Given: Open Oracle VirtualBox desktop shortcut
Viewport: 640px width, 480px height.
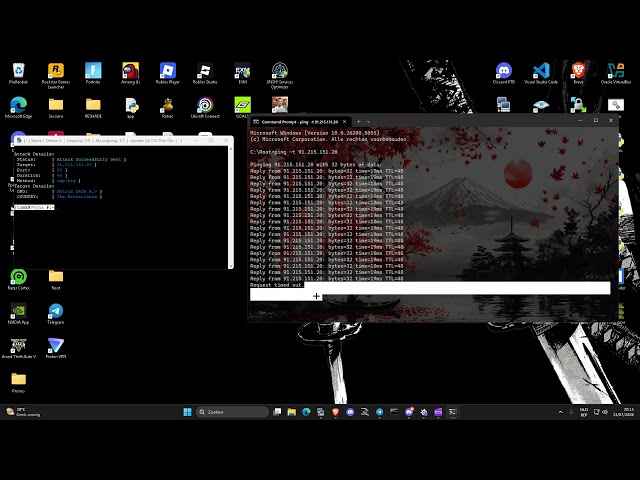Looking at the screenshot, I should point(616,73).
